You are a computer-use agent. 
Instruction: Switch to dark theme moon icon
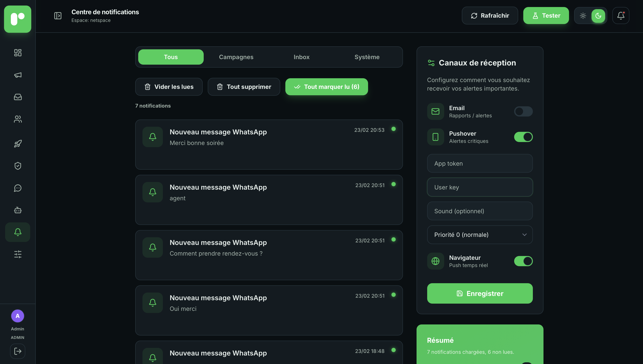[x=598, y=16]
